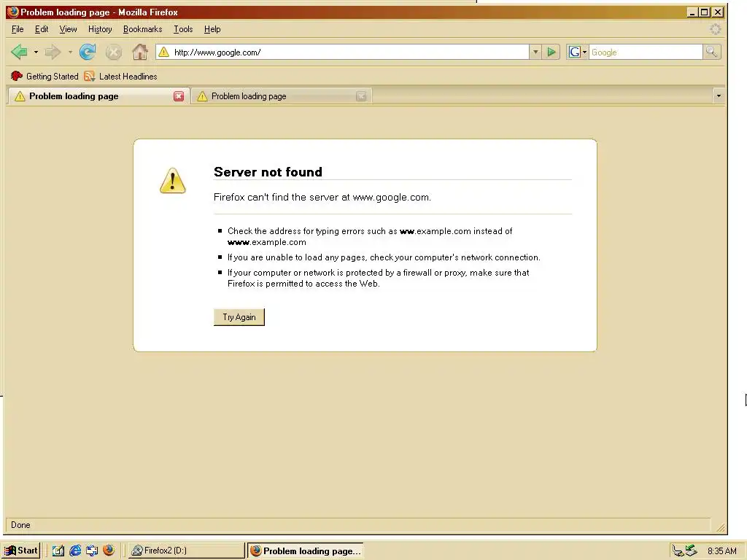The height and width of the screenshot is (560, 747).
Task: Open the File menu
Action: pos(18,29)
